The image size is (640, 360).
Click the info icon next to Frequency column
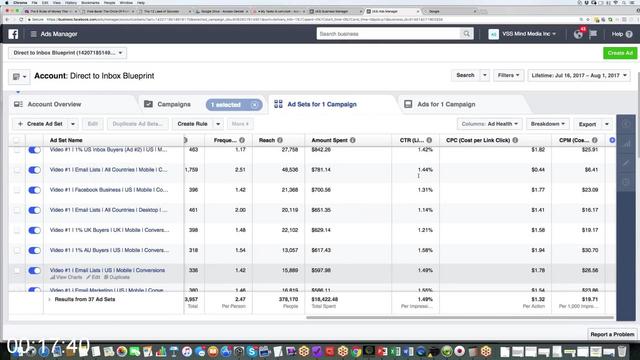coord(242,140)
